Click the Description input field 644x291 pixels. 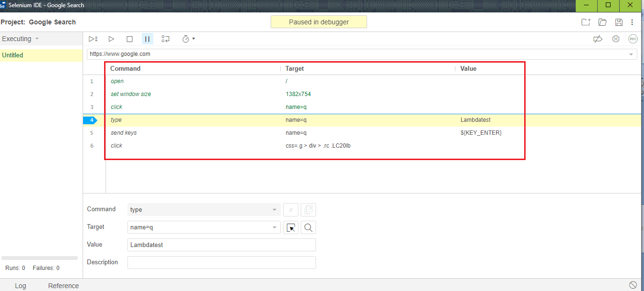[x=222, y=262]
